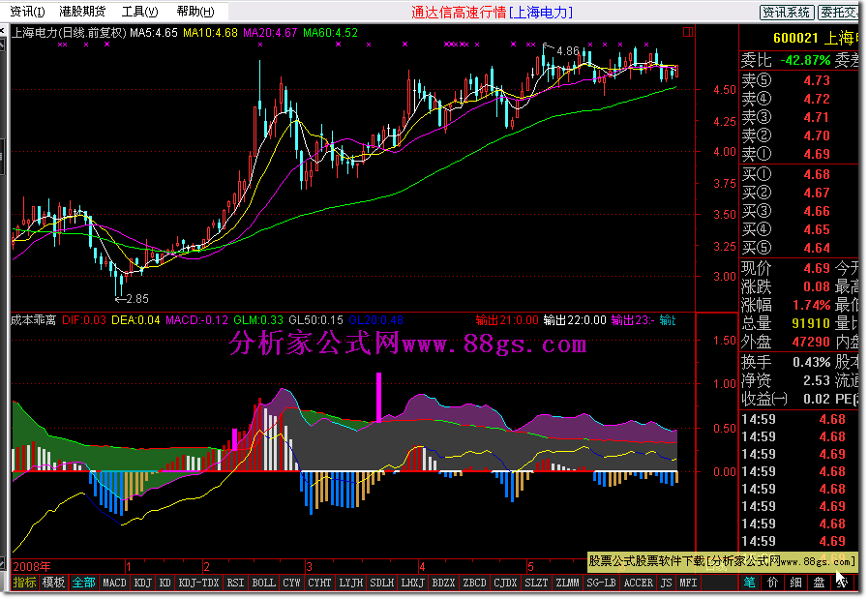Switch indicator to BDZX
This screenshot has width=868, height=599.
(443, 583)
